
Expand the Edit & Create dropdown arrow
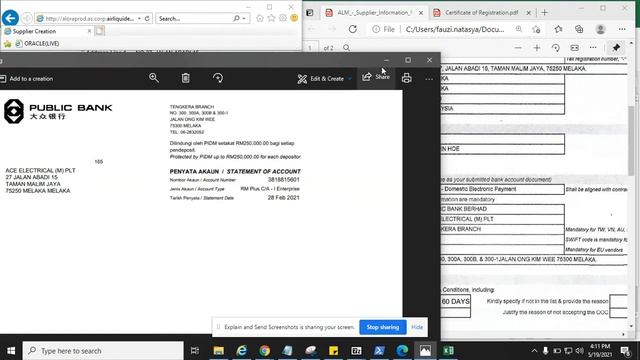point(350,79)
